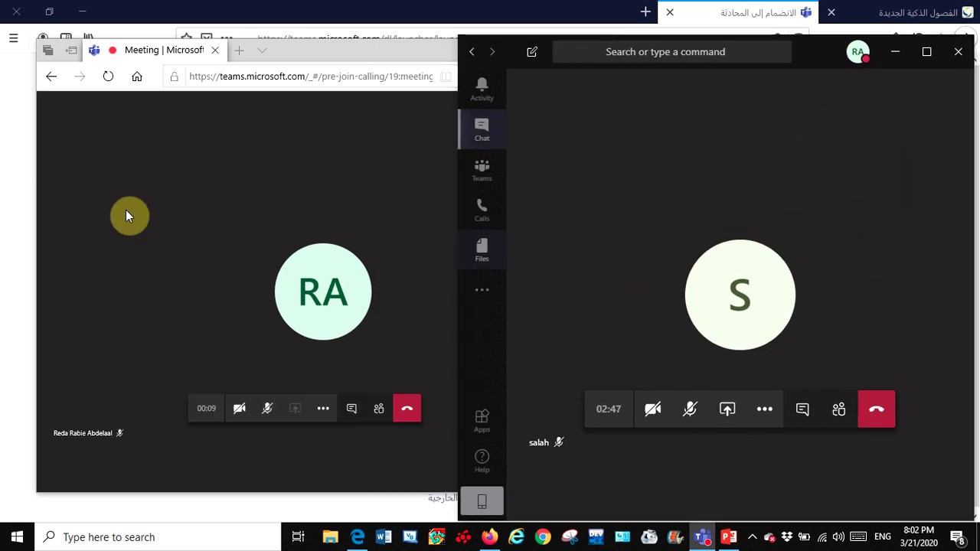The height and width of the screenshot is (551, 980).
Task: Toggle microphone in salah's meeting toolbar
Action: (x=690, y=409)
